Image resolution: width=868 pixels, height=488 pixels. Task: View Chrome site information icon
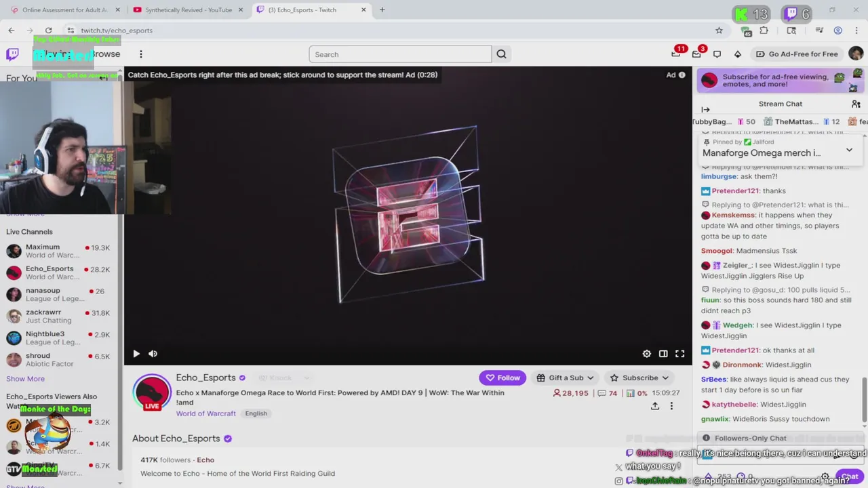71,30
